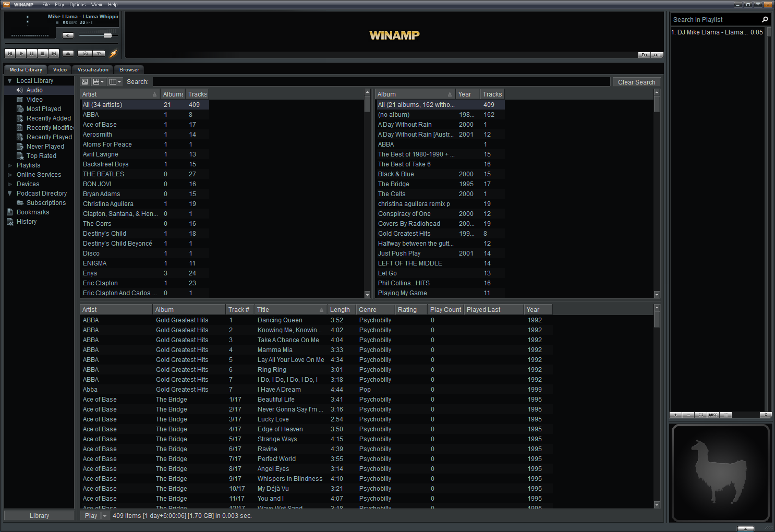The width and height of the screenshot is (775, 532).
Task: Expand the Devices tree node
Action: coord(9,184)
